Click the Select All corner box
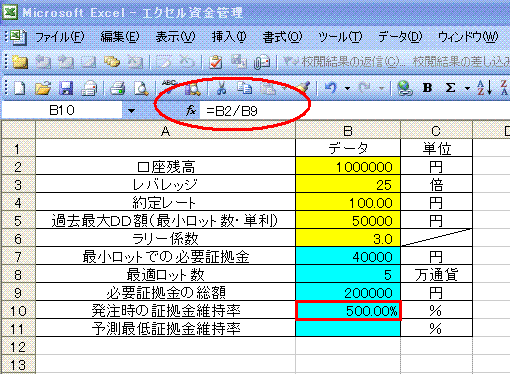 click(18, 130)
